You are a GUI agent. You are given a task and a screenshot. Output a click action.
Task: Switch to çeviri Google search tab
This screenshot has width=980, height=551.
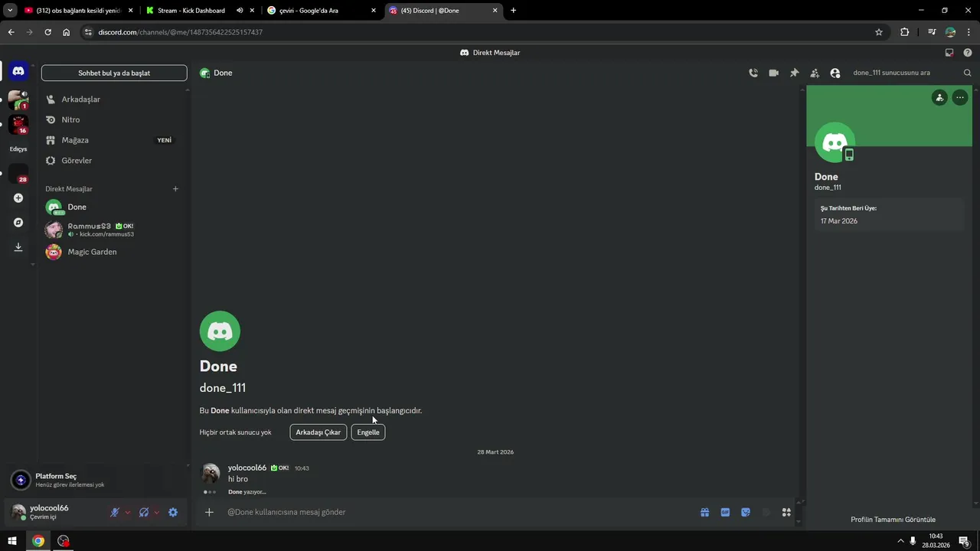pos(322,11)
